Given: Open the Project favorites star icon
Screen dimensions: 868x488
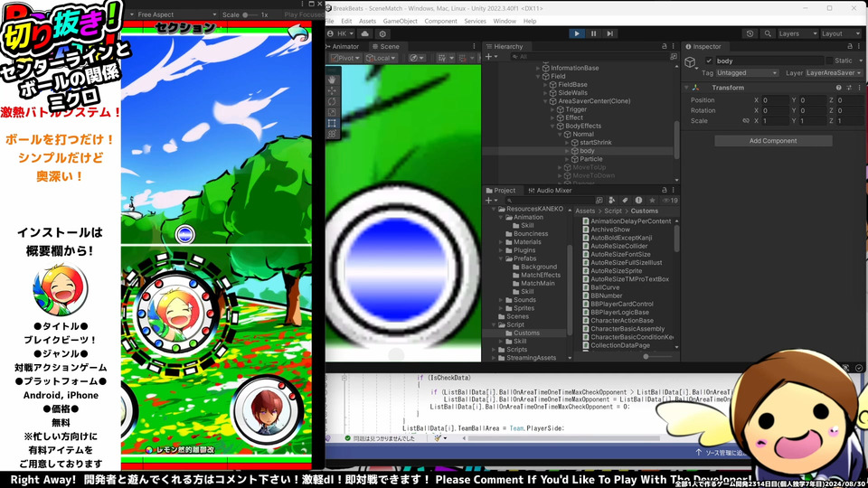Looking at the screenshot, I should click(652, 201).
